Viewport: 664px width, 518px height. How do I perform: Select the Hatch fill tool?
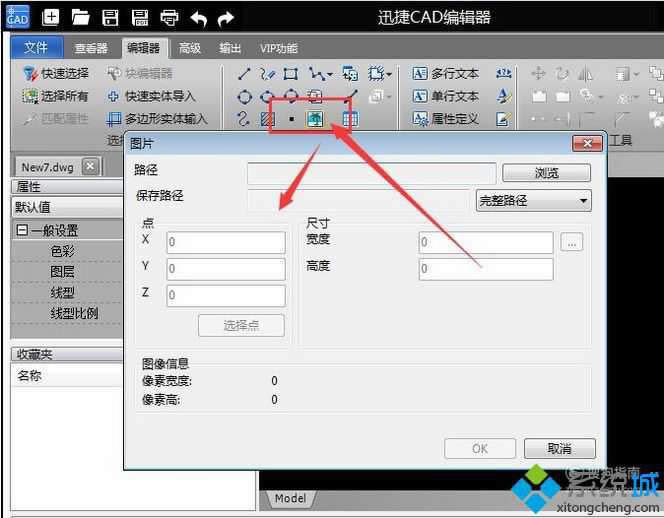[268, 119]
